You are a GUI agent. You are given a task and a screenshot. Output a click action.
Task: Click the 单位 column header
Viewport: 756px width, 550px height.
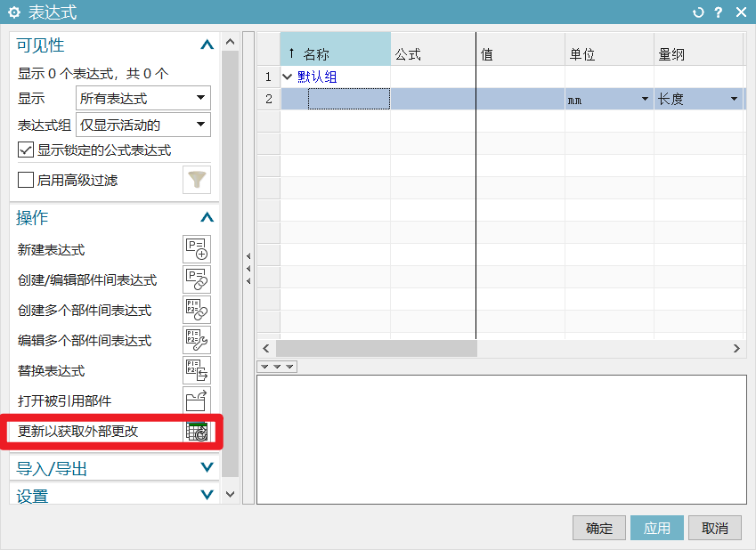[609, 49]
